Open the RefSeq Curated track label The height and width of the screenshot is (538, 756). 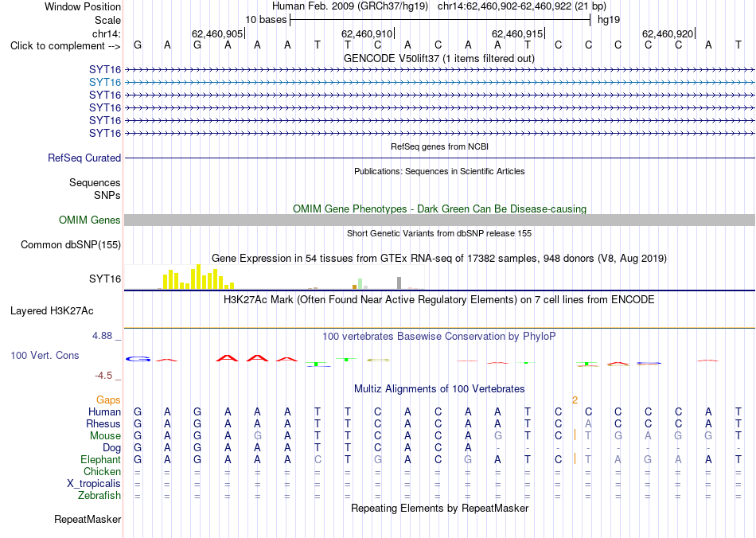(x=84, y=158)
